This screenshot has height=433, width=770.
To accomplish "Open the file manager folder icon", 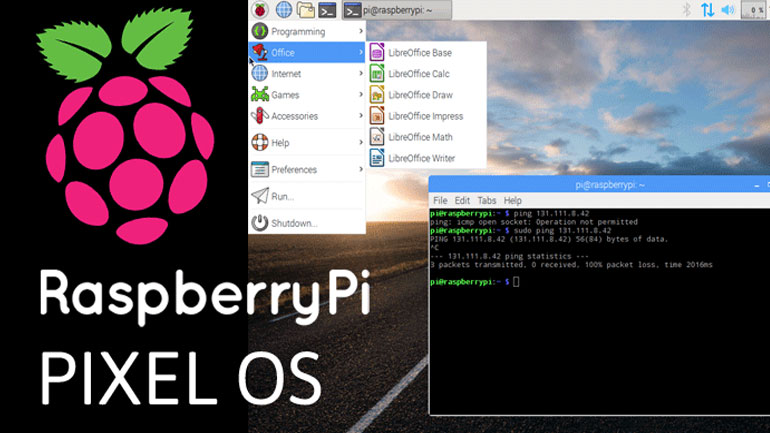I will pos(305,9).
